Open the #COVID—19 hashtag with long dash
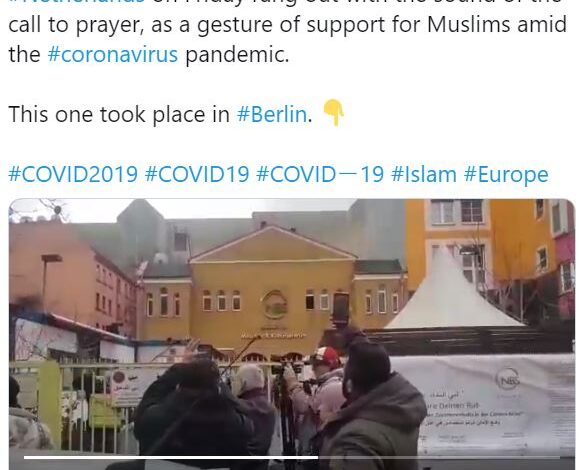This screenshot has height=470, width=579. 320,174
